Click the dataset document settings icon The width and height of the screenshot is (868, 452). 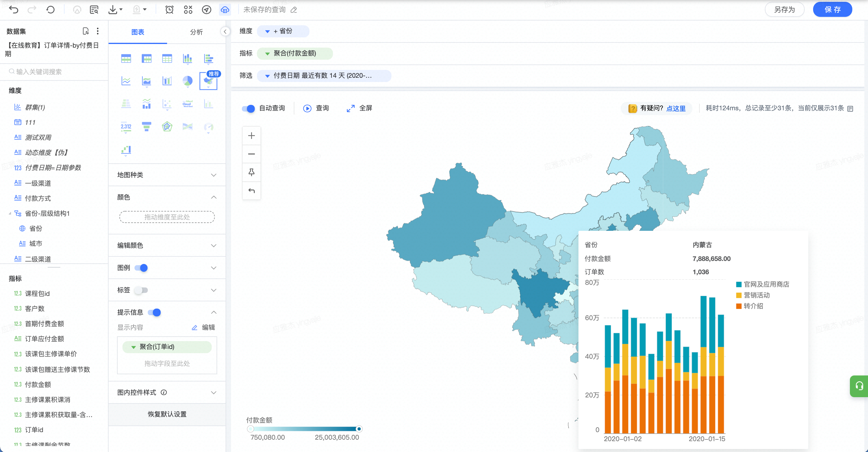coord(86,31)
